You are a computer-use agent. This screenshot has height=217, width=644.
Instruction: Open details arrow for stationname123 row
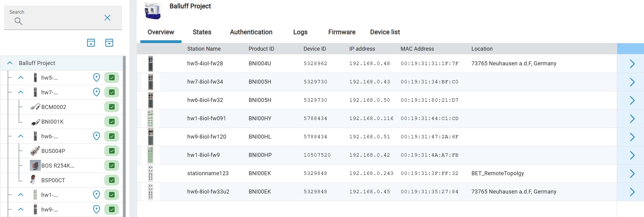tap(632, 173)
